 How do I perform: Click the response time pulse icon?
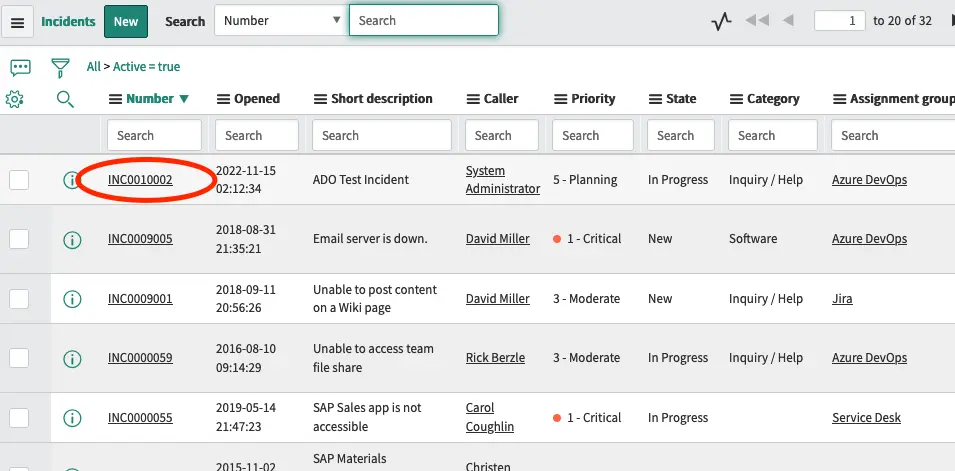[x=721, y=21]
